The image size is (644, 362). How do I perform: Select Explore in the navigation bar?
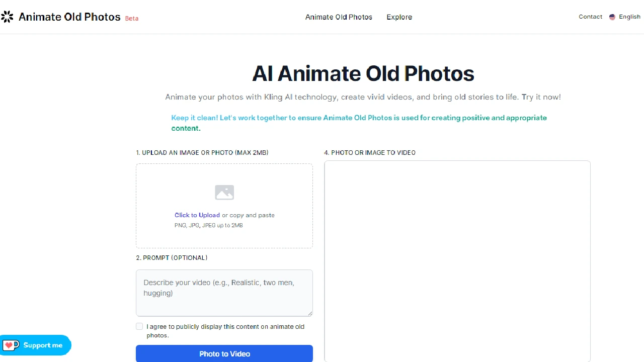[x=399, y=17]
